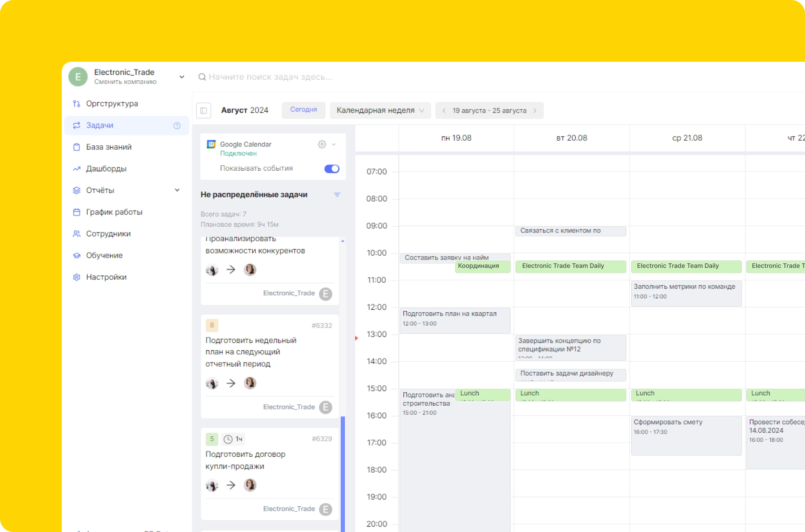Open the Electronic_Trade company switcher dropdown

coord(181,77)
